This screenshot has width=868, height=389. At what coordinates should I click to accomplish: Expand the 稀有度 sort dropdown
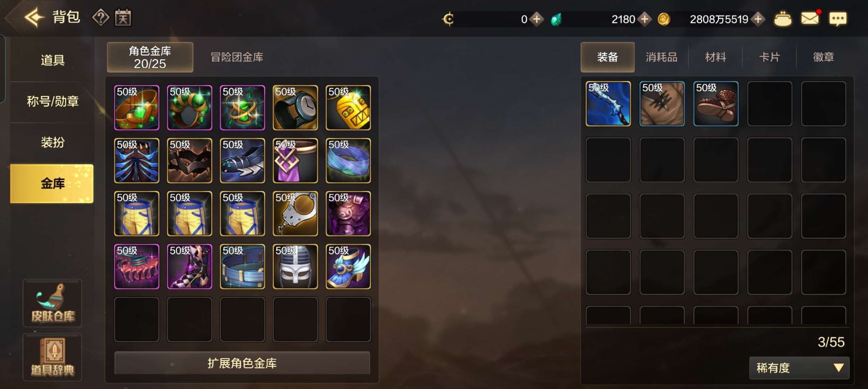(799, 368)
